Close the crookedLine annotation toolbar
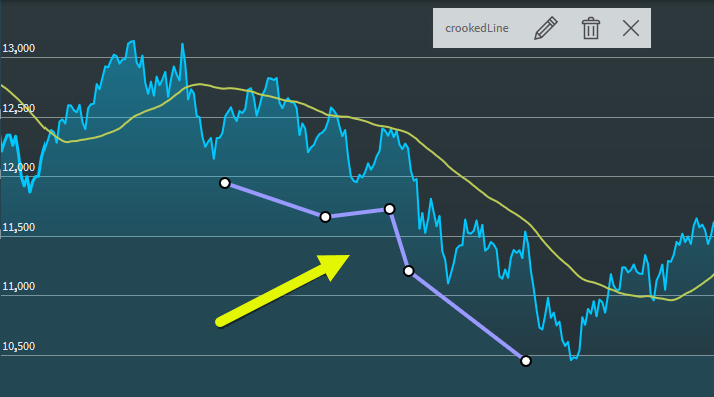 click(631, 28)
